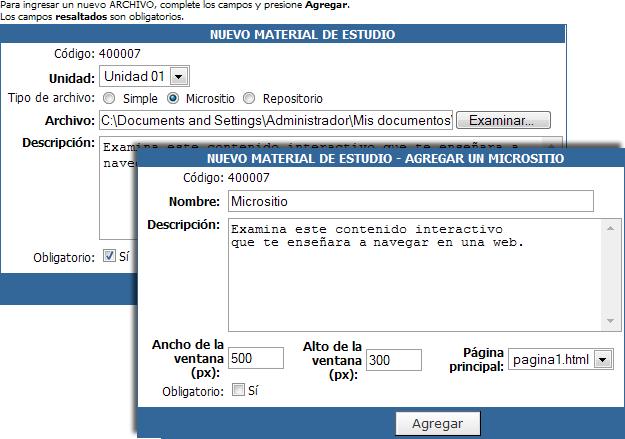Click the NUEVO MATERIAL DE ESTUDIO header
625x439 pixels.
(303, 34)
